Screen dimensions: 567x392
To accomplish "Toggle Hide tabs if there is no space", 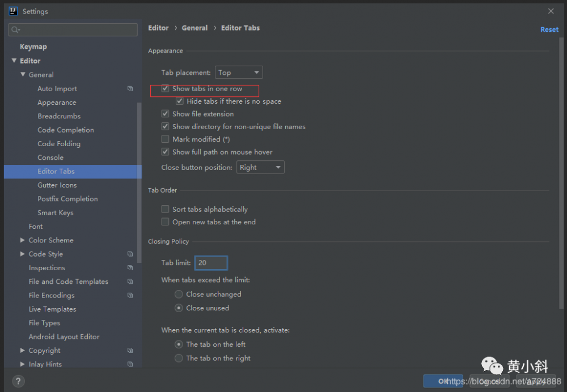I will (180, 101).
